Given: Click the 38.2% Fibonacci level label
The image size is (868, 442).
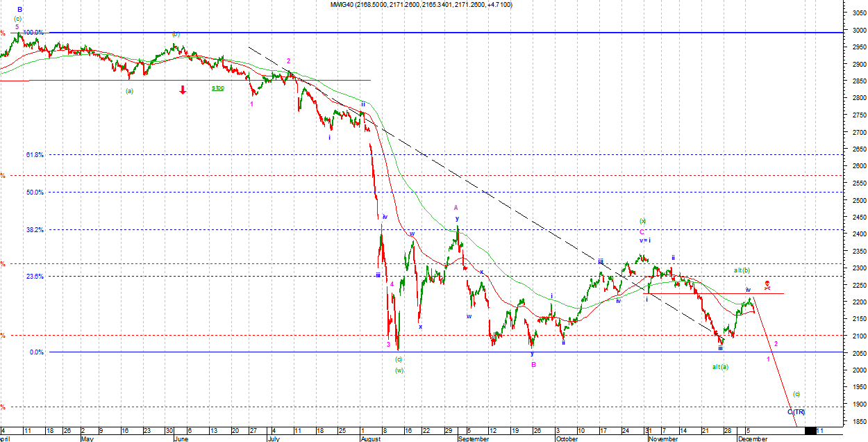Looking at the screenshot, I should tap(35, 230).
